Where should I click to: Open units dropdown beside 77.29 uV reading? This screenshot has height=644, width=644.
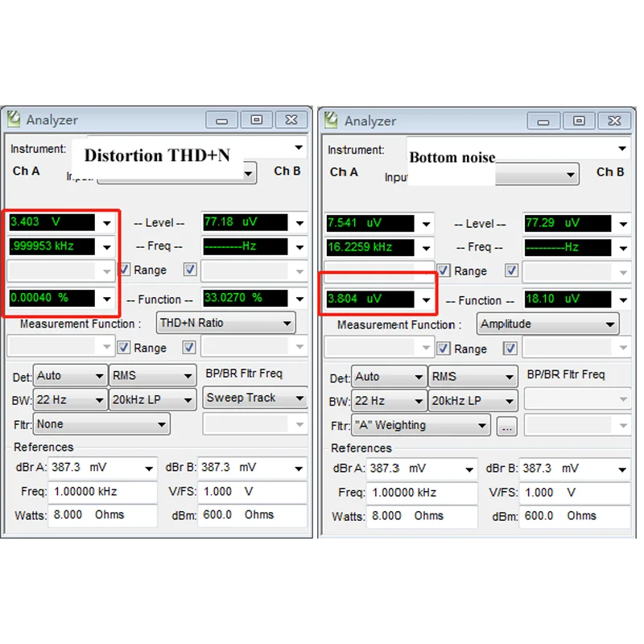(623, 224)
